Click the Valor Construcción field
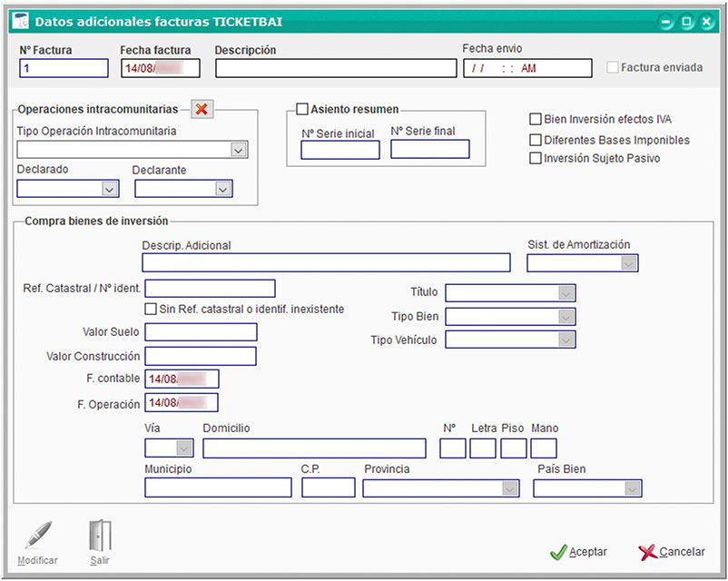728x581 pixels. [x=201, y=356]
